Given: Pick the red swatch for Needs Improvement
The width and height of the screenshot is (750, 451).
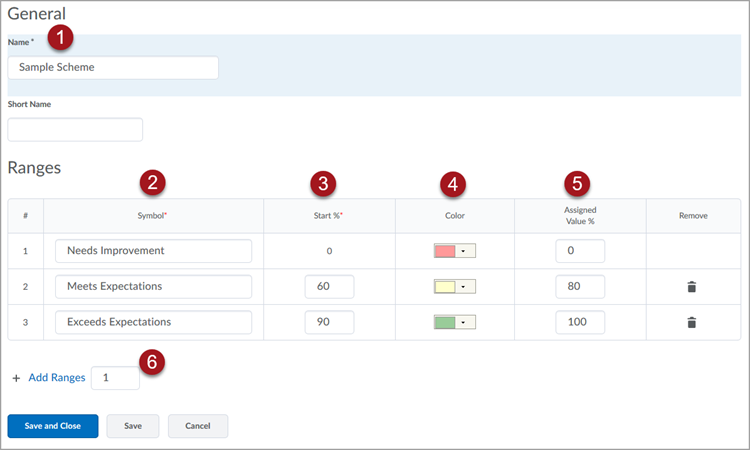Looking at the screenshot, I should pyautogui.click(x=444, y=251).
